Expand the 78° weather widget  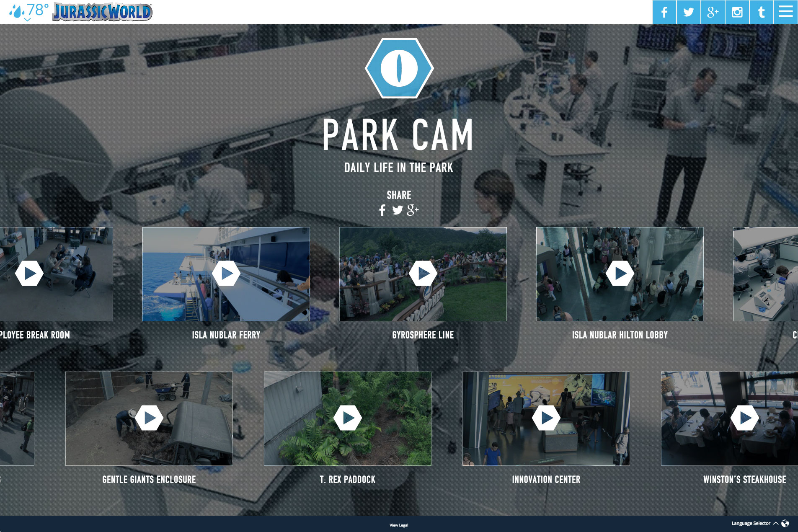(x=28, y=12)
